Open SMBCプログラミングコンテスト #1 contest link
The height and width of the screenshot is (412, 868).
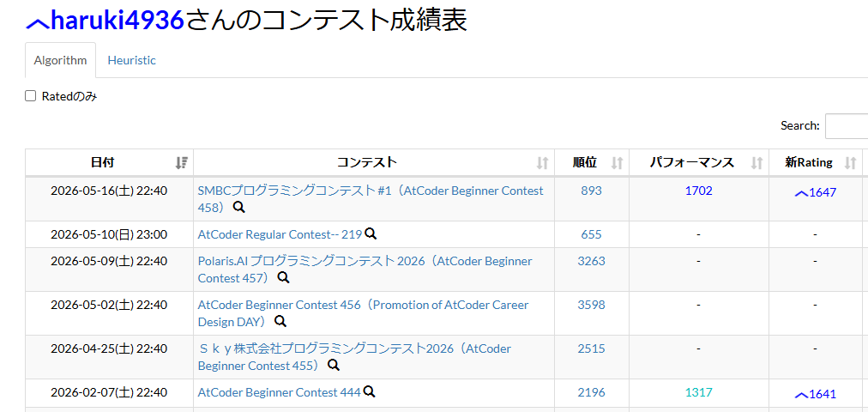point(371,199)
